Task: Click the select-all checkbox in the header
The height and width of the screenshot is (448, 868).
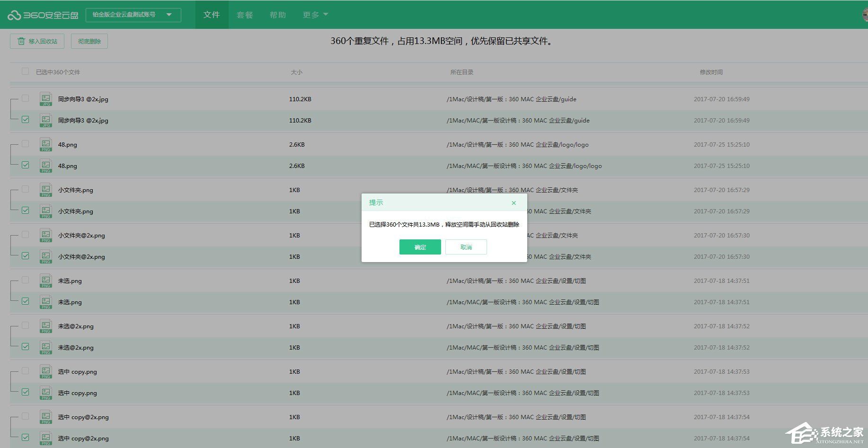Action: pos(25,71)
